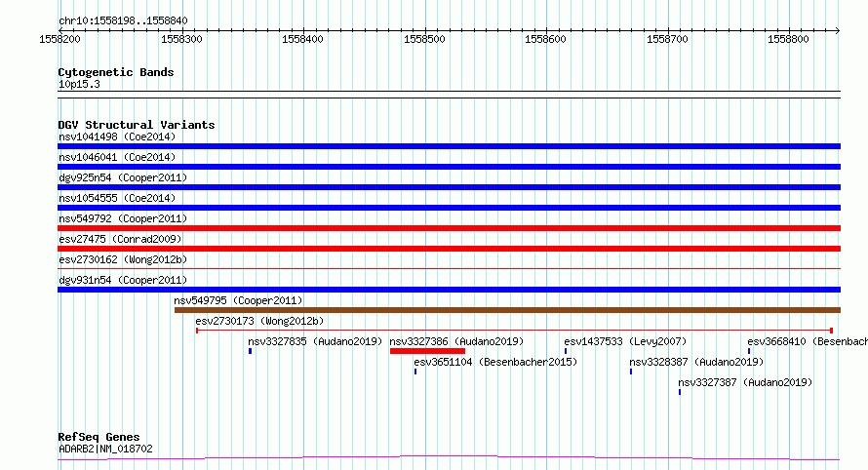
Task: Click the blue bar below dgv925n54
Action: (449, 187)
